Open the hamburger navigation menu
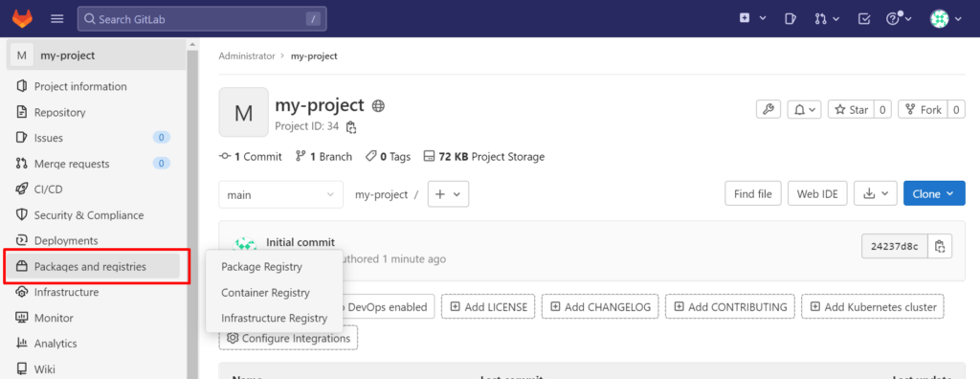980x379 pixels. pos(56,19)
